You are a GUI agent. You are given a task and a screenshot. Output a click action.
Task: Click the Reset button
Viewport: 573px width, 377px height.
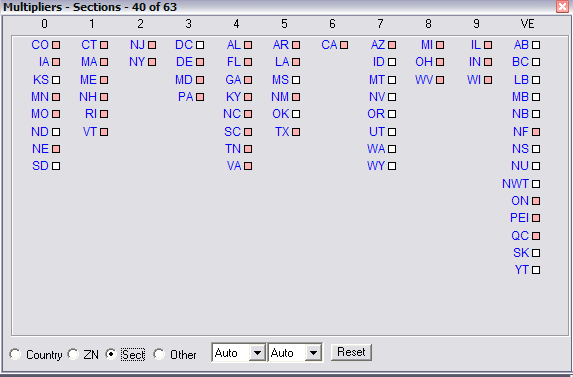click(x=351, y=352)
